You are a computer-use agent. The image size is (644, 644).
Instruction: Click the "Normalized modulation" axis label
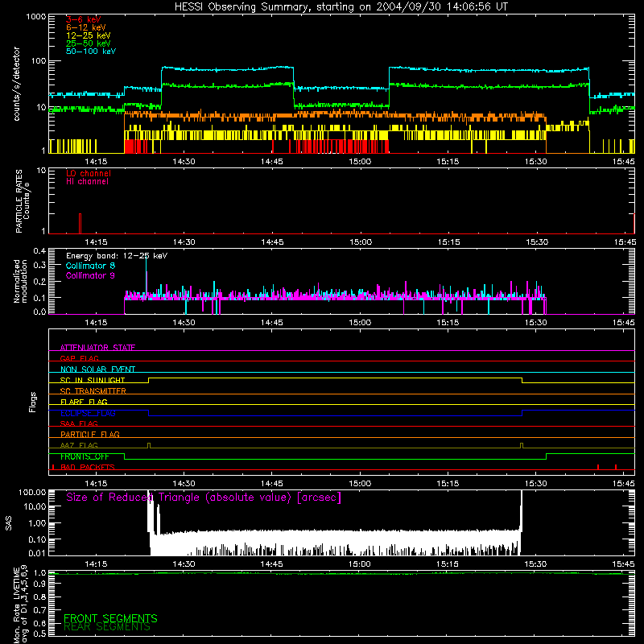pyautogui.click(x=20, y=281)
